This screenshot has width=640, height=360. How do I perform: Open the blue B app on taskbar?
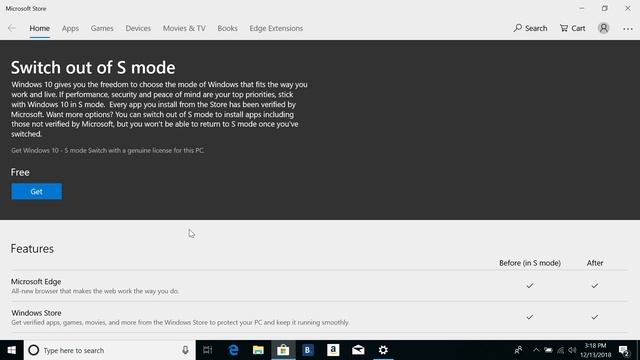(308, 350)
